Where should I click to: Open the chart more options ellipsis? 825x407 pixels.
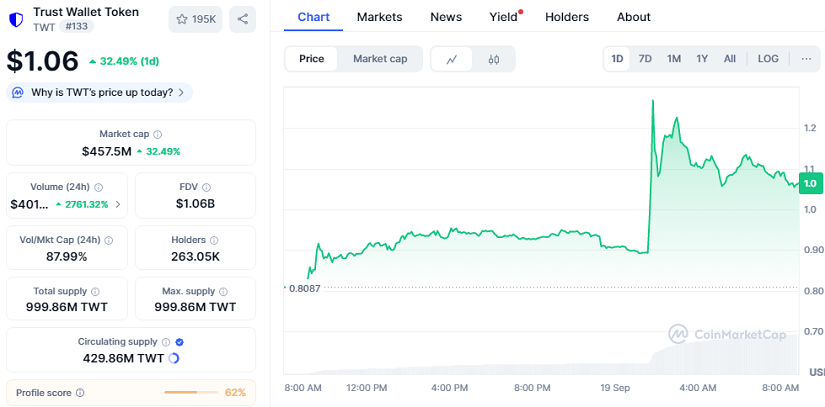click(x=806, y=59)
